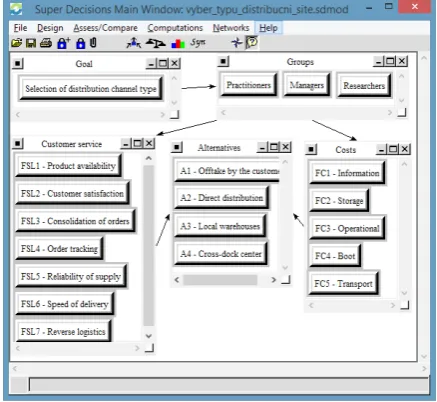Toggle the Alternatives cluster menu square

(x=177, y=147)
